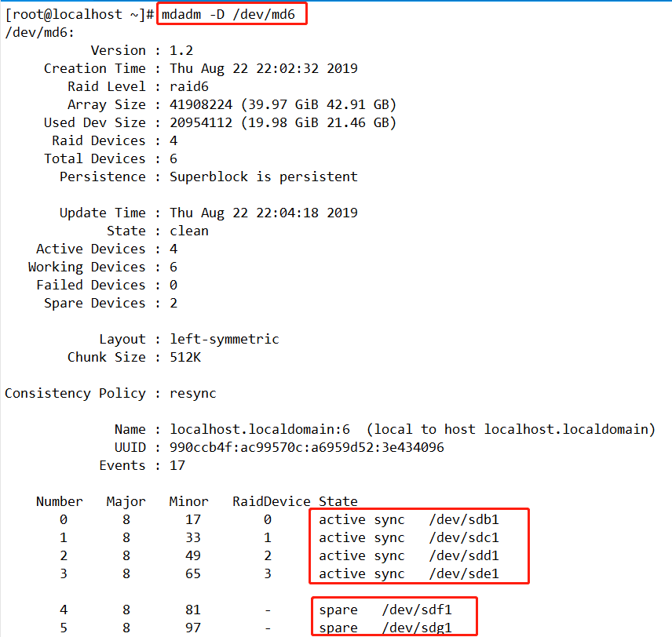Click the Array Size value '41908224'
The height and width of the screenshot is (637, 672).
click(201, 104)
